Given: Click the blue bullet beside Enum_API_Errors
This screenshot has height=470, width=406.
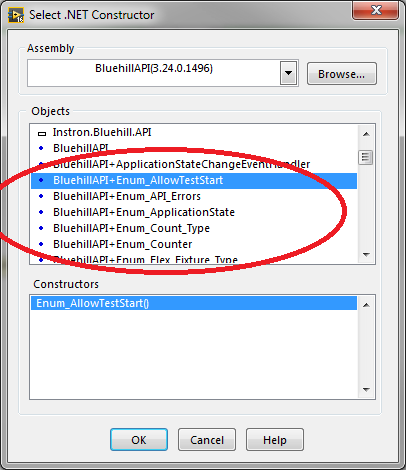Looking at the screenshot, I should click(41, 196).
